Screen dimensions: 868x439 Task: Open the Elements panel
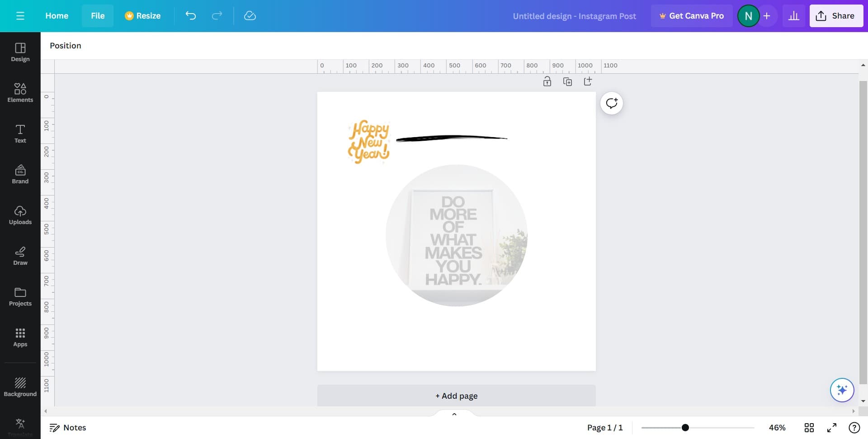coord(20,93)
